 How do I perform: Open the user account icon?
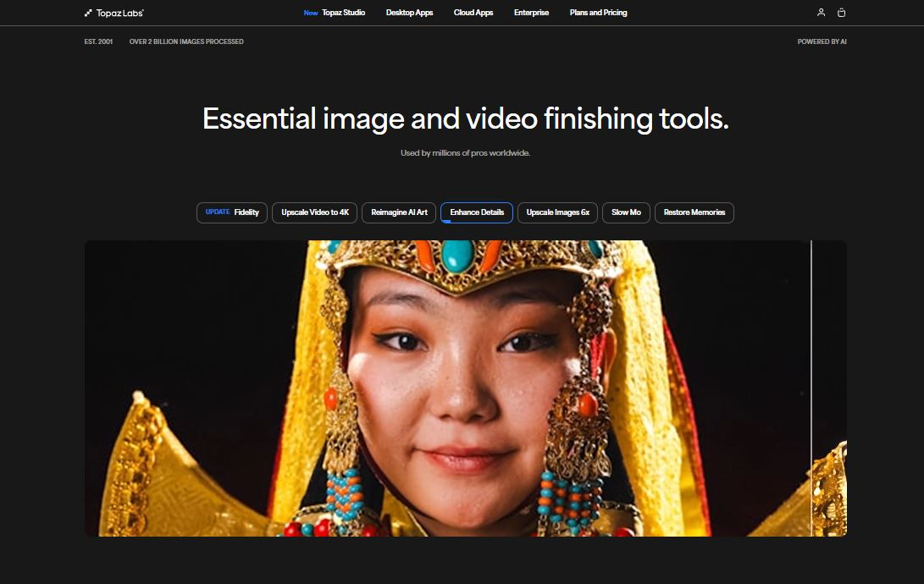820,12
